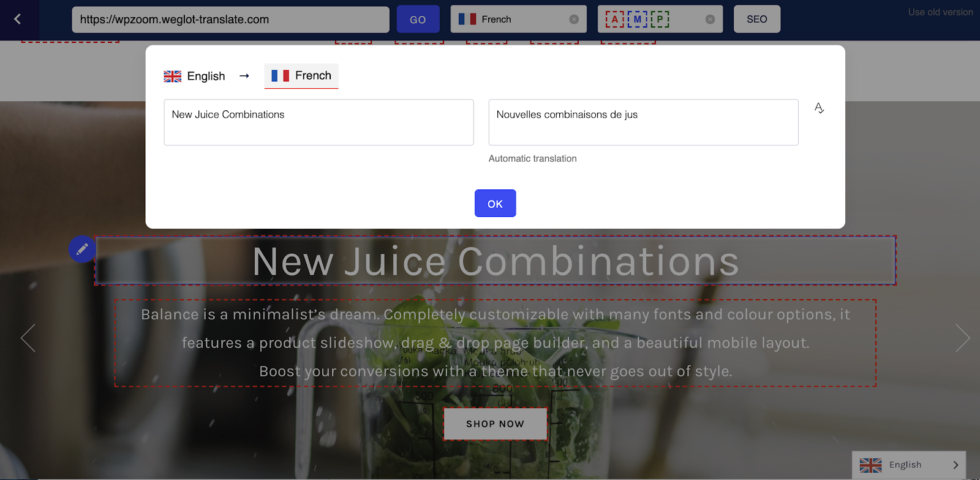980x480 pixels.
Task: Open the French language dropdown
Action: [518, 19]
